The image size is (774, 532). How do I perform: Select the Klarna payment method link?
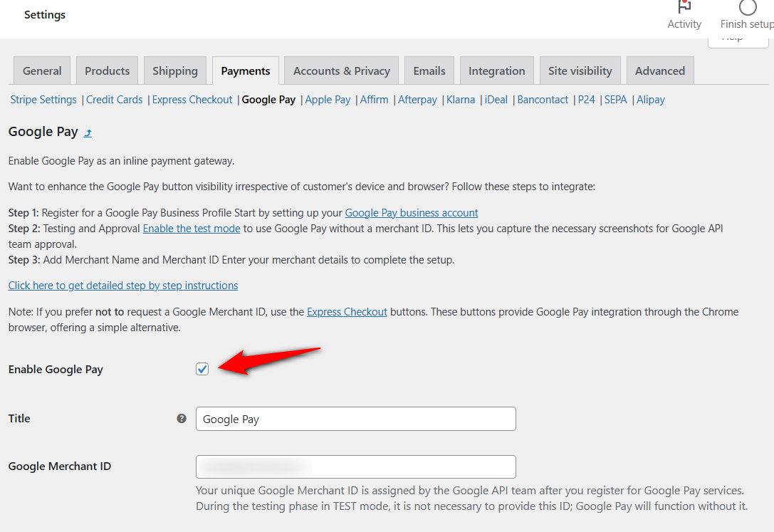(x=460, y=100)
